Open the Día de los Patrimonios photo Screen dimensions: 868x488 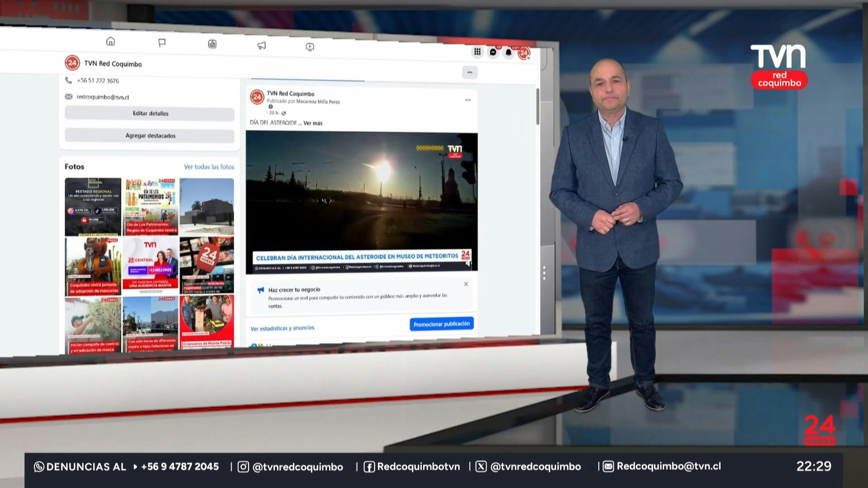pos(151,207)
